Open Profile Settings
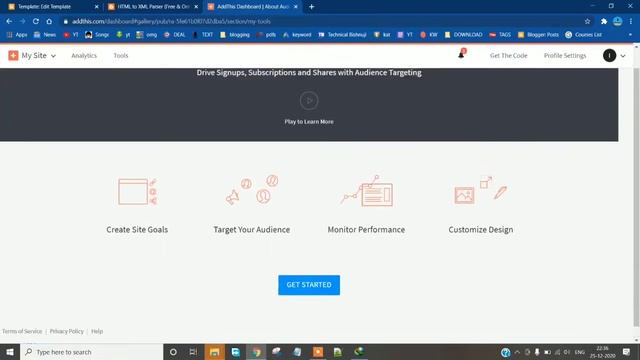Image resolution: width=640 pixels, height=360 pixels. (565, 56)
